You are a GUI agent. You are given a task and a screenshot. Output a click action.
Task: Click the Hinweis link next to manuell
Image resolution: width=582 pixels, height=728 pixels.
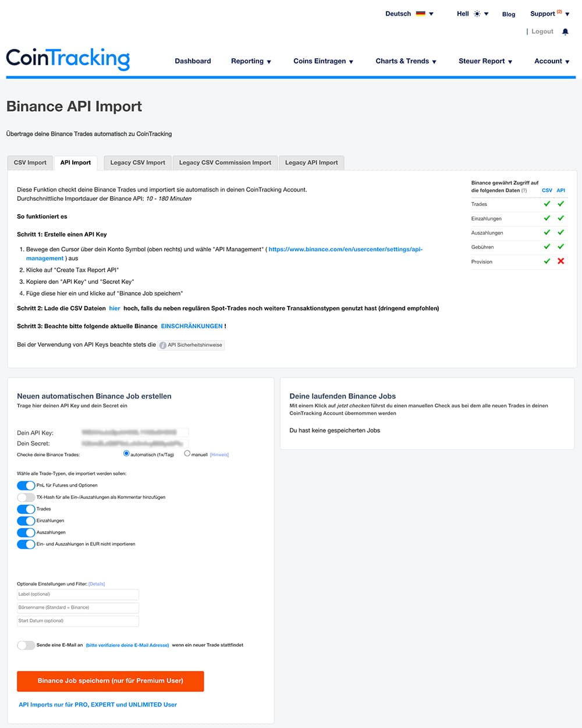(219, 455)
